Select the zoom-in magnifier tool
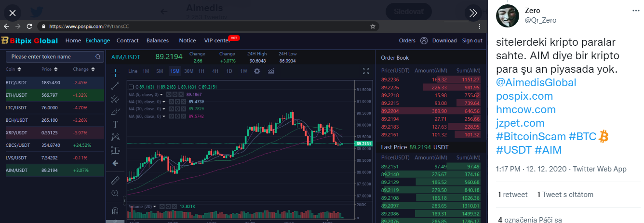The width and height of the screenshot is (644, 223). pyautogui.click(x=115, y=193)
